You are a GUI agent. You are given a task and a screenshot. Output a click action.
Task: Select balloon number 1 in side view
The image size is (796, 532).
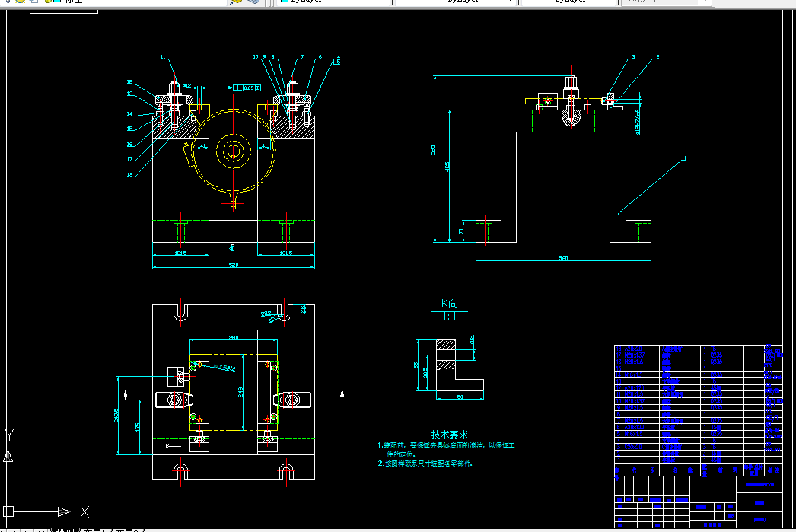(x=685, y=158)
